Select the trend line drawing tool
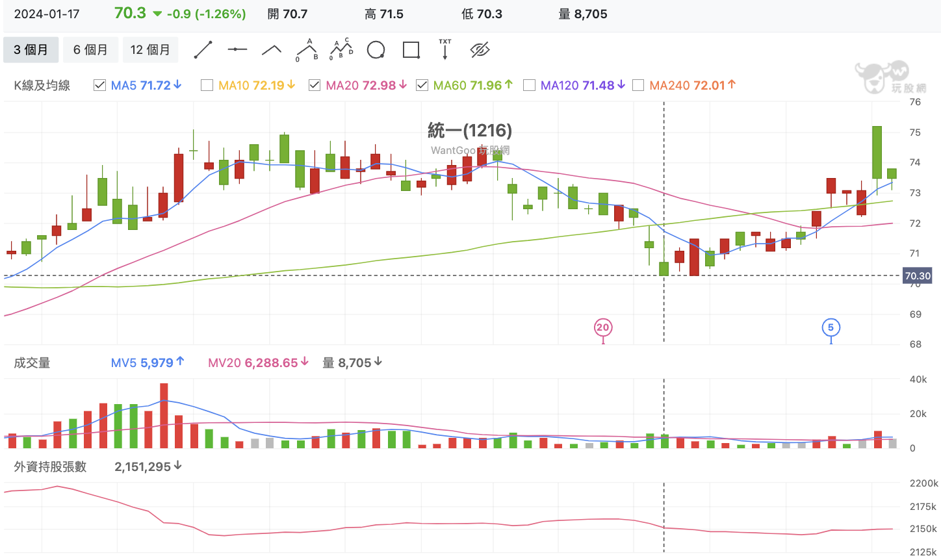The width and height of the screenshot is (941, 560). [x=203, y=50]
